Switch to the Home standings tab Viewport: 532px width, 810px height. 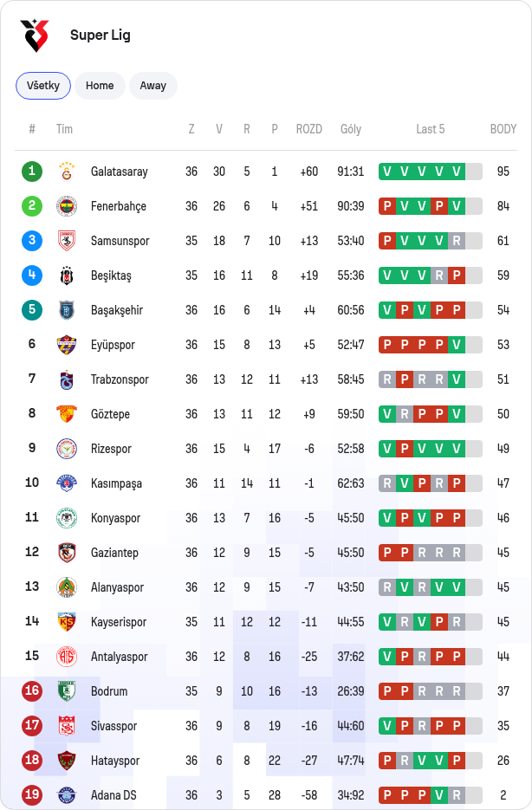[100, 86]
